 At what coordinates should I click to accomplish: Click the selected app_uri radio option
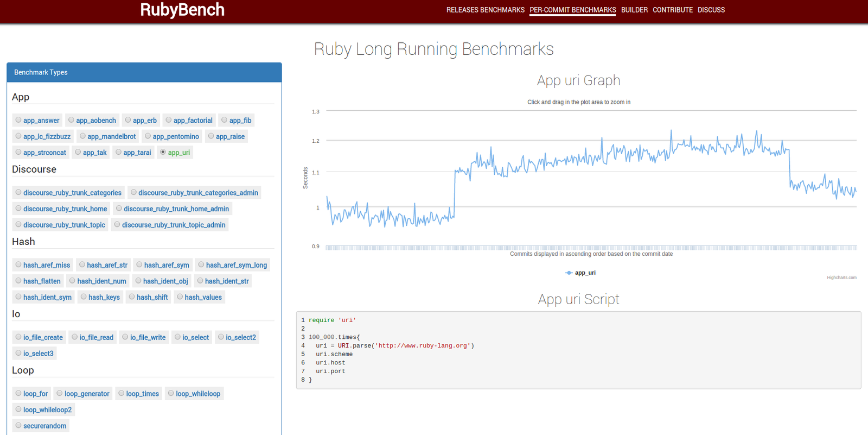pos(175,153)
